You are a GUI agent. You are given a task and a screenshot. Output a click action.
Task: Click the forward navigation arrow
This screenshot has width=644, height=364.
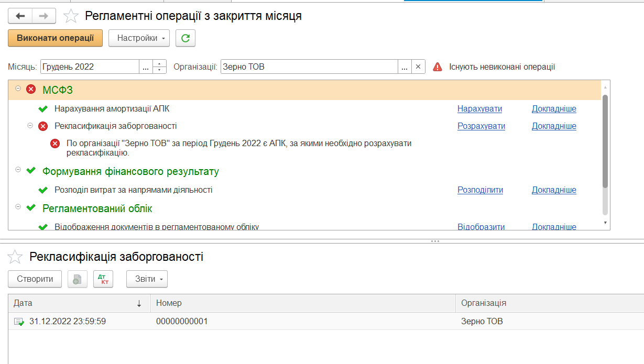(x=43, y=16)
